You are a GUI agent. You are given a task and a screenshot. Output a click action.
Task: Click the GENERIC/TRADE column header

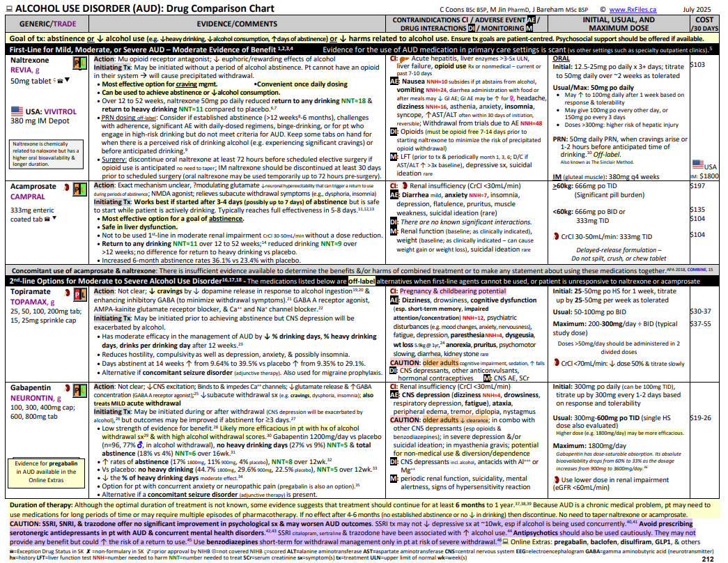47,24
